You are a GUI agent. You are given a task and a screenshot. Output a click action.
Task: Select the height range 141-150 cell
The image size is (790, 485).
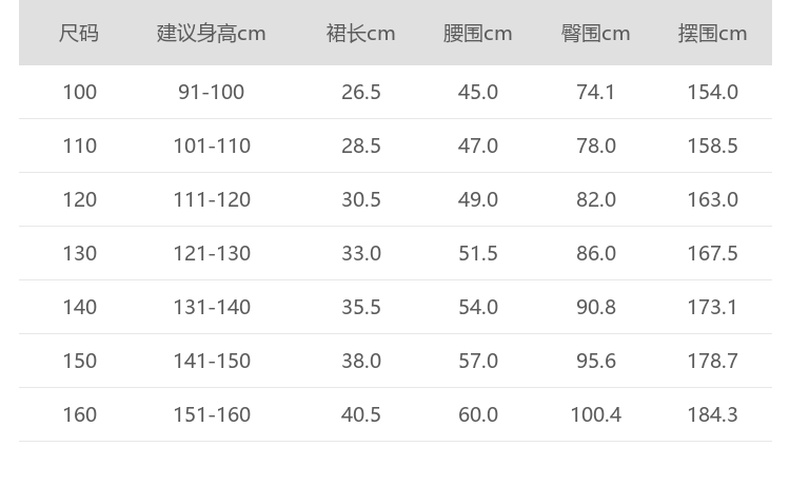[211, 361]
